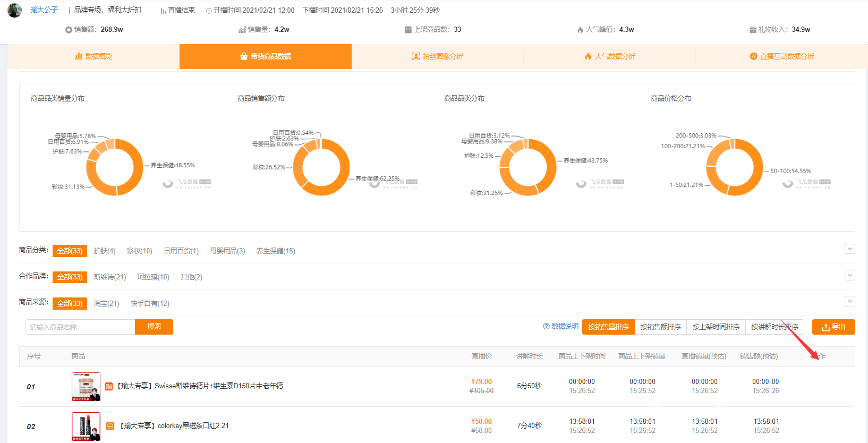Expand the 商品来源 filter row
The width and height of the screenshot is (868, 443).
(850, 301)
